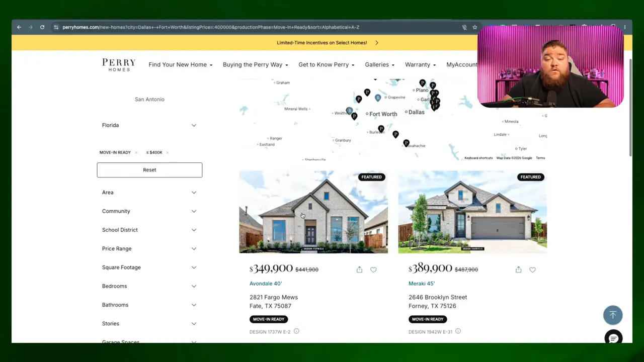Open the Meraki 45' community link

pos(422,284)
